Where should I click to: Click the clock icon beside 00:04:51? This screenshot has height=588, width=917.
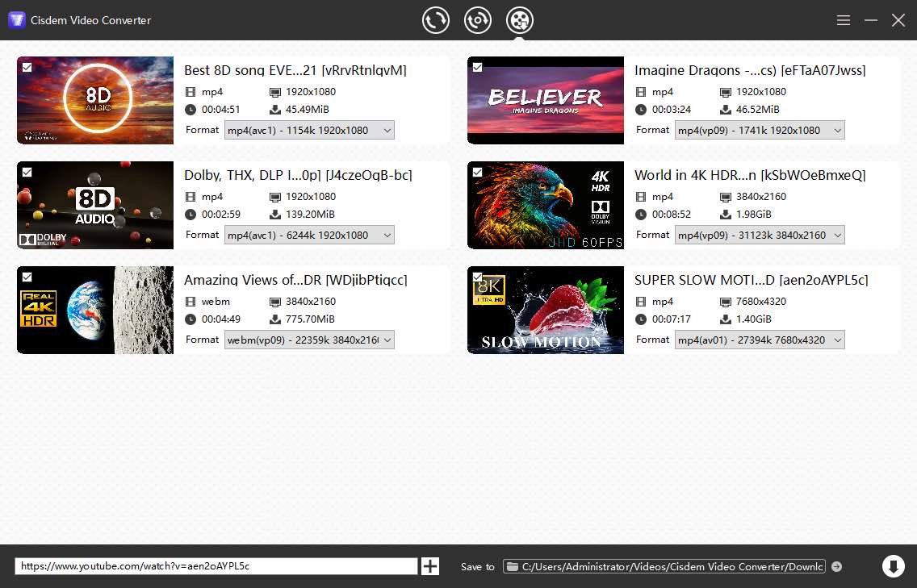point(190,110)
